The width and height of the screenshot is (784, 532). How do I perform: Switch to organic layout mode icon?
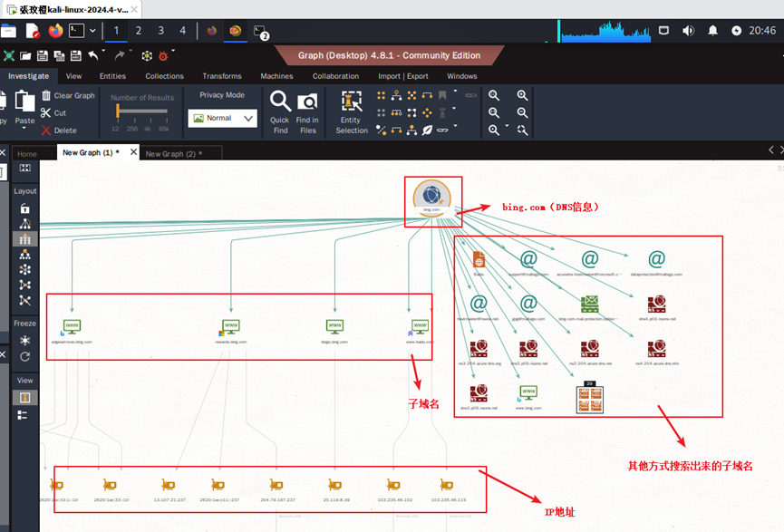(25, 285)
